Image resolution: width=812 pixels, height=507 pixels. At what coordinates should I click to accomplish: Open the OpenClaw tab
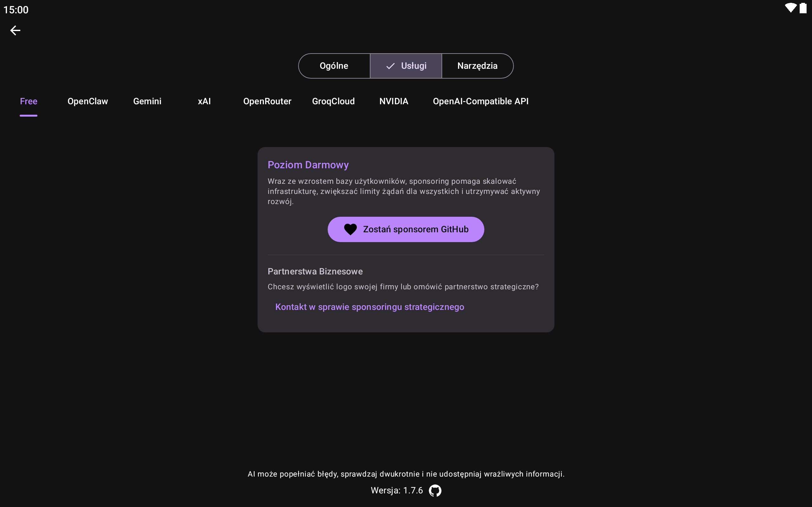coord(88,101)
